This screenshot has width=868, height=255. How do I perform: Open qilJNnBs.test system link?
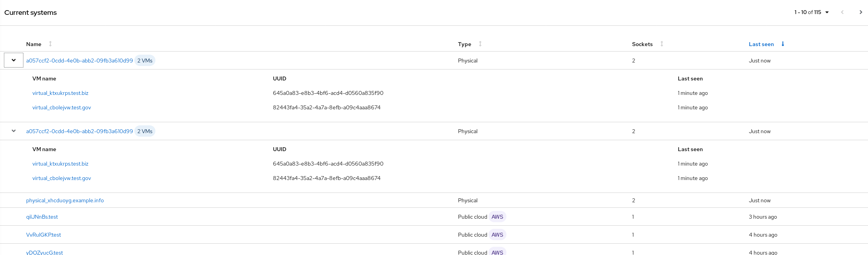[42, 217]
